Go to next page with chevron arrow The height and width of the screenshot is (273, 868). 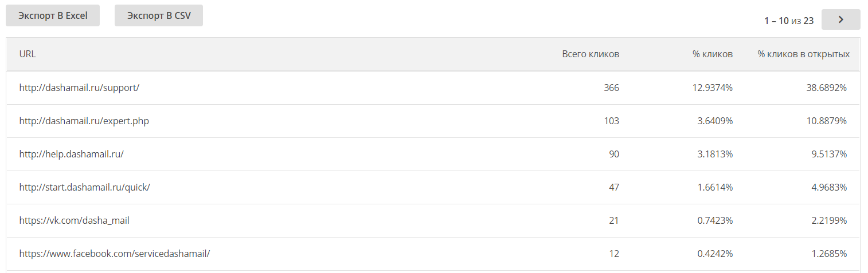pos(840,19)
